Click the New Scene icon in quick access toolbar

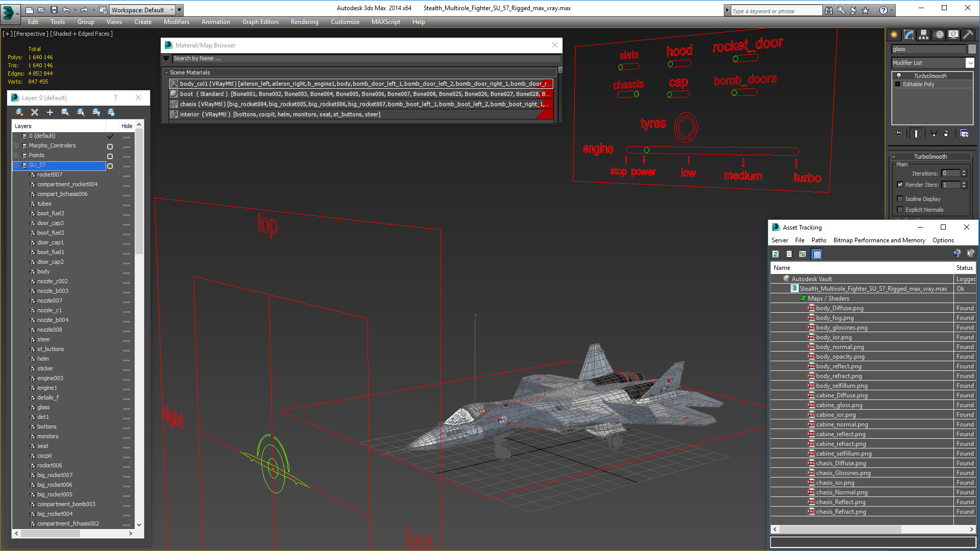click(x=30, y=10)
